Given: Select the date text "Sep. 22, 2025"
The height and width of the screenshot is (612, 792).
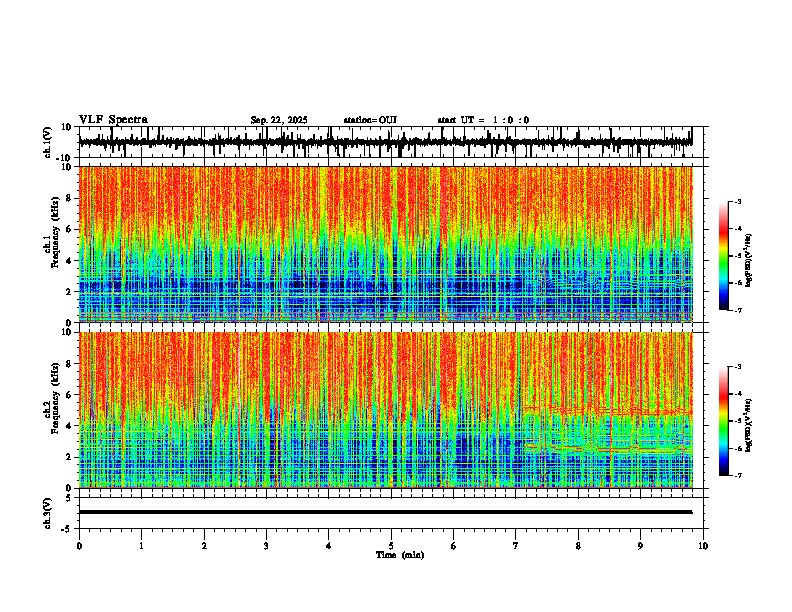Looking at the screenshot, I should point(279,120).
